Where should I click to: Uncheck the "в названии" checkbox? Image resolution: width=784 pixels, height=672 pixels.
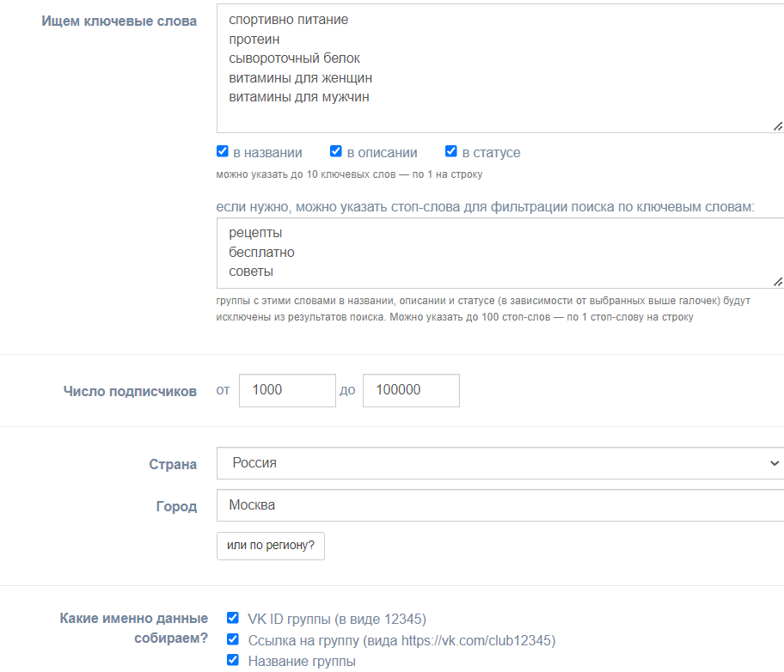pyautogui.click(x=223, y=152)
